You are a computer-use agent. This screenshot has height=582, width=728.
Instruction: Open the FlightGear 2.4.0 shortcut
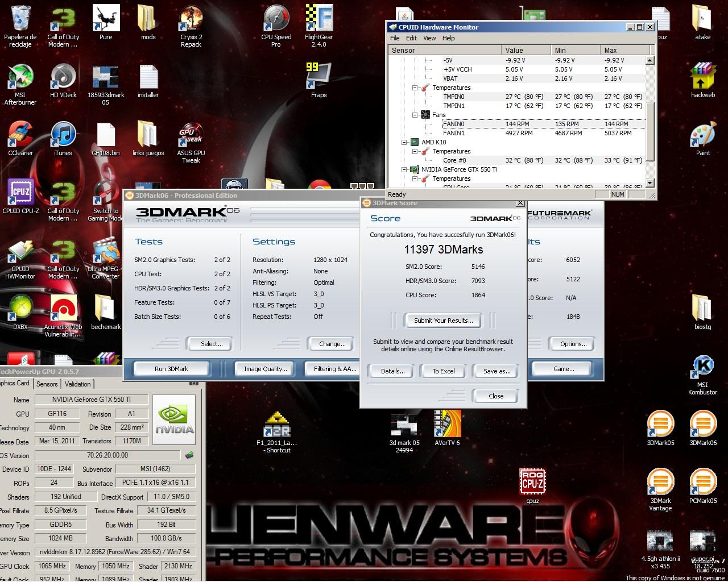(318, 26)
